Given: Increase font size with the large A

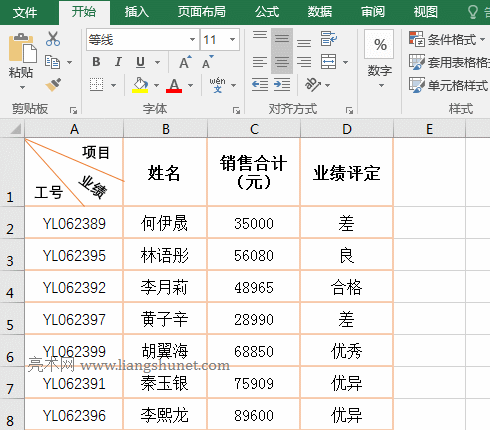Looking at the screenshot, I should [x=185, y=62].
